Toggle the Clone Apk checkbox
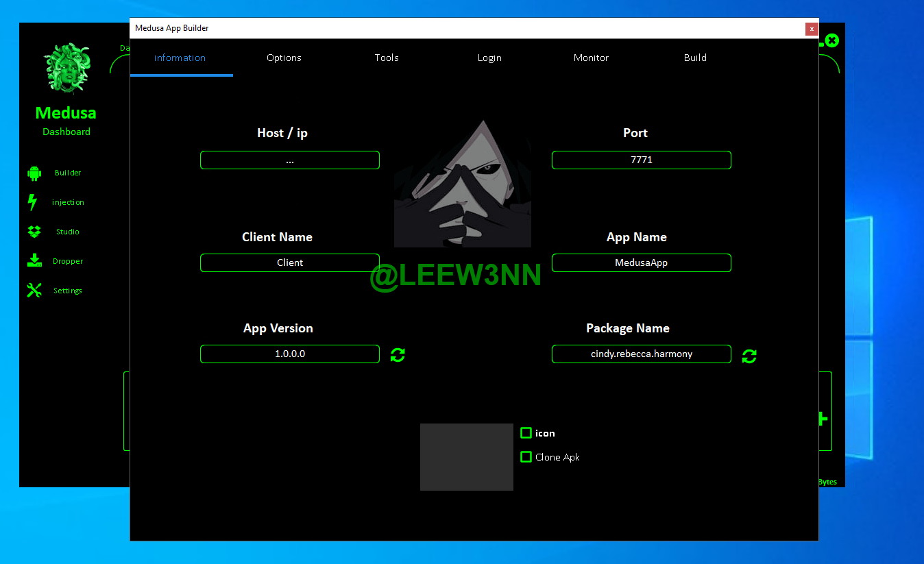Screen dimensions: 924x564 [526, 457]
